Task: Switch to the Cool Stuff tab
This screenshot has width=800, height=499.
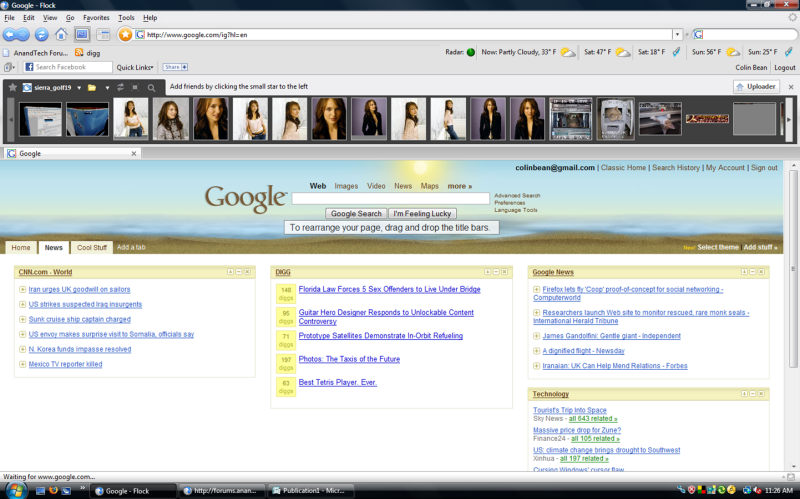Action: tap(92, 247)
